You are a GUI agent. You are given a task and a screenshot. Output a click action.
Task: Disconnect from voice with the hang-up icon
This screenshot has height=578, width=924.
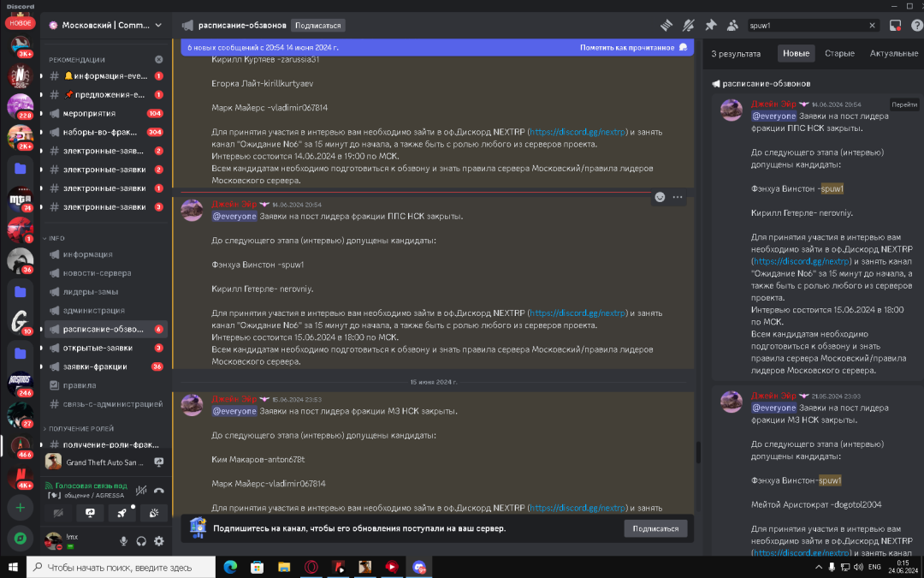click(158, 490)
